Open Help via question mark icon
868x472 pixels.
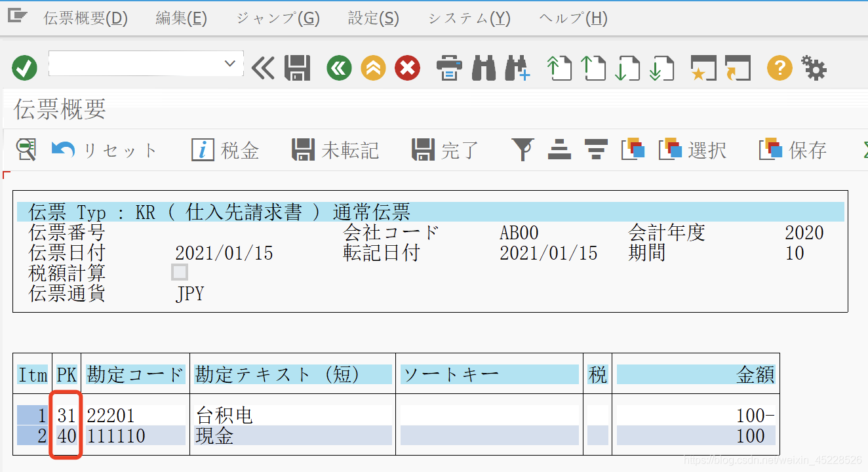[x=779, y=68]
